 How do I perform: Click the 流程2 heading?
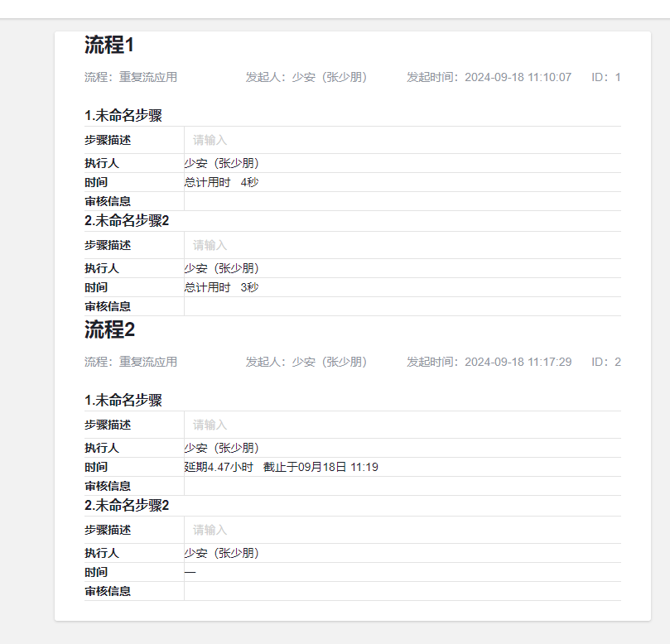[109, 329]
